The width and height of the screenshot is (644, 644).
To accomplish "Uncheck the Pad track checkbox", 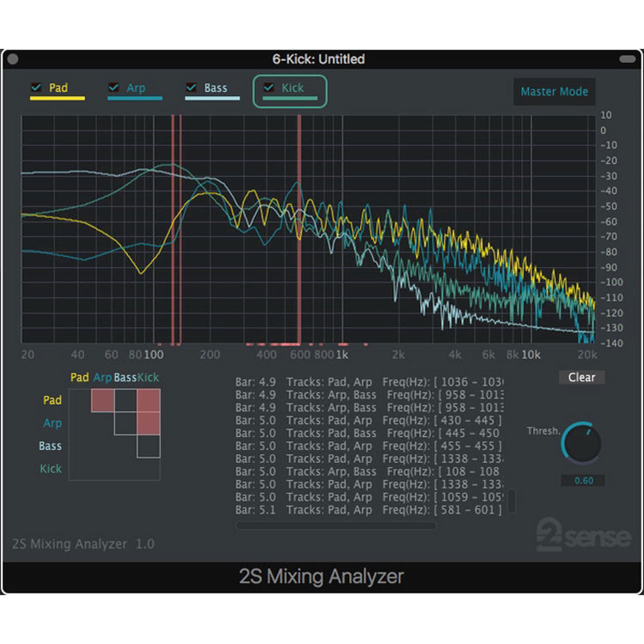I will tap(36, 87).
